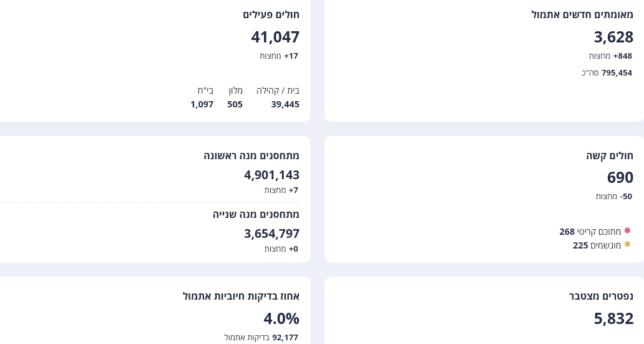This screenshot has height=344, width=644.
Task: Select the בית / קהילה 39,445 breakdown
Action: (x=278, y=97)
